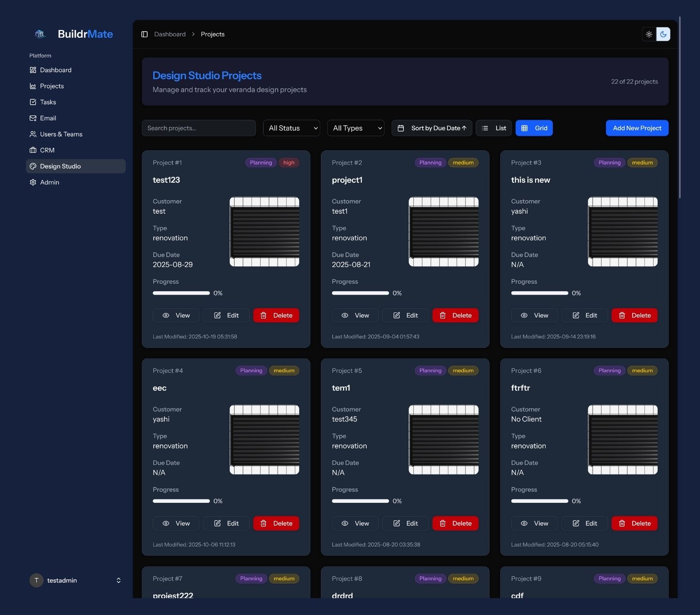This screenshot has width=700, height=615.
Task: Toggle the sidebar collapse icon near breadcrumb
Action: [145, 34]
